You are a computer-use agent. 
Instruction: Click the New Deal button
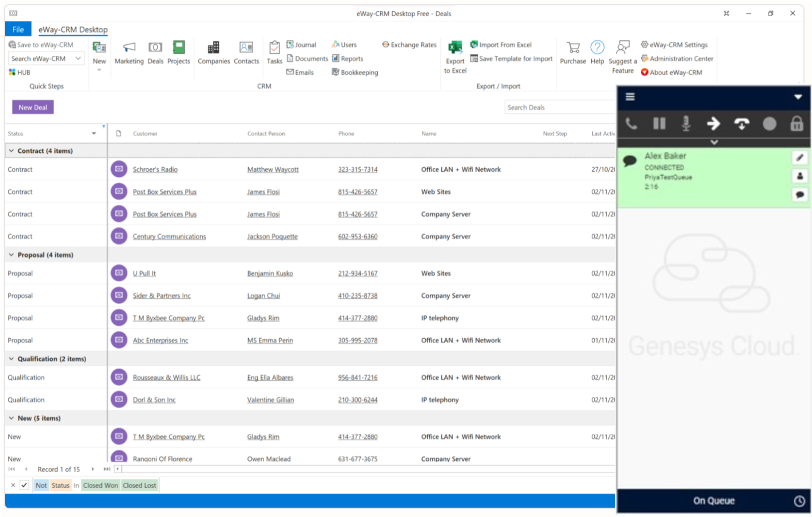pos(33,107)
